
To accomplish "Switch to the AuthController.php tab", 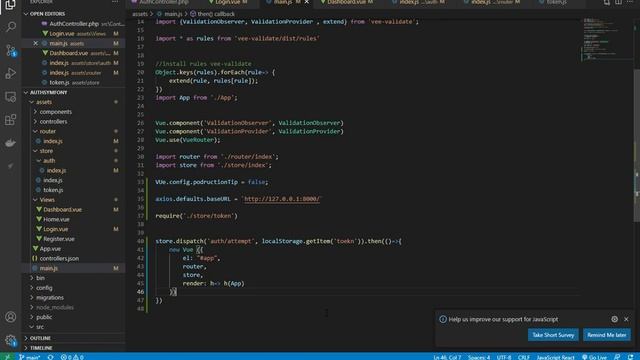I will [x=163, y=2].
